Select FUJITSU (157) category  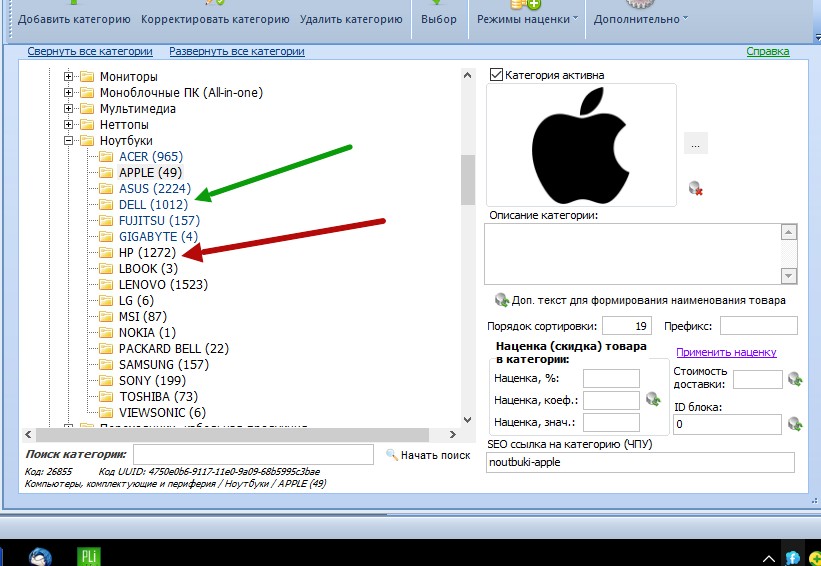pyautogui.click(x=159, y=220)
